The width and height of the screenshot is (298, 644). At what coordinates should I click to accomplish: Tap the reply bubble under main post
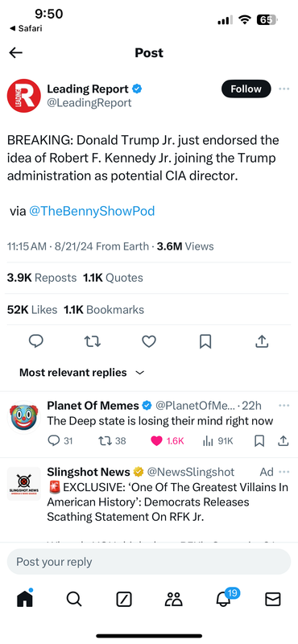36,341
